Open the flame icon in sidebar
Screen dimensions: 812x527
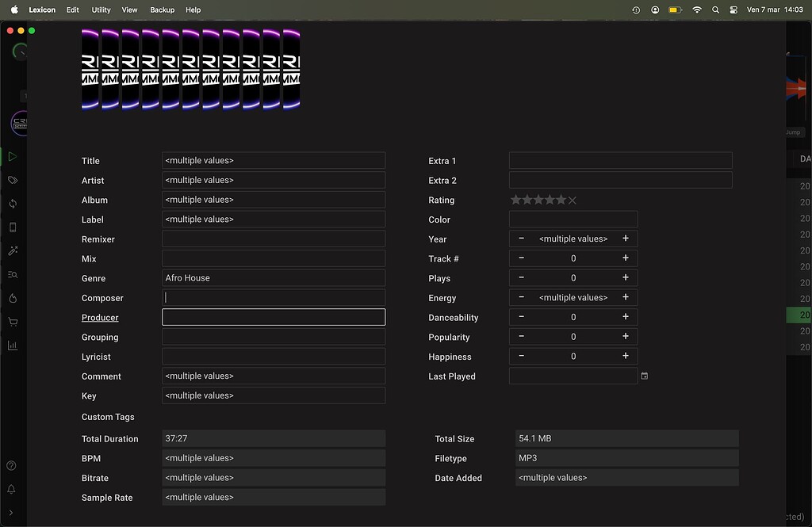[x=12, y=298]
